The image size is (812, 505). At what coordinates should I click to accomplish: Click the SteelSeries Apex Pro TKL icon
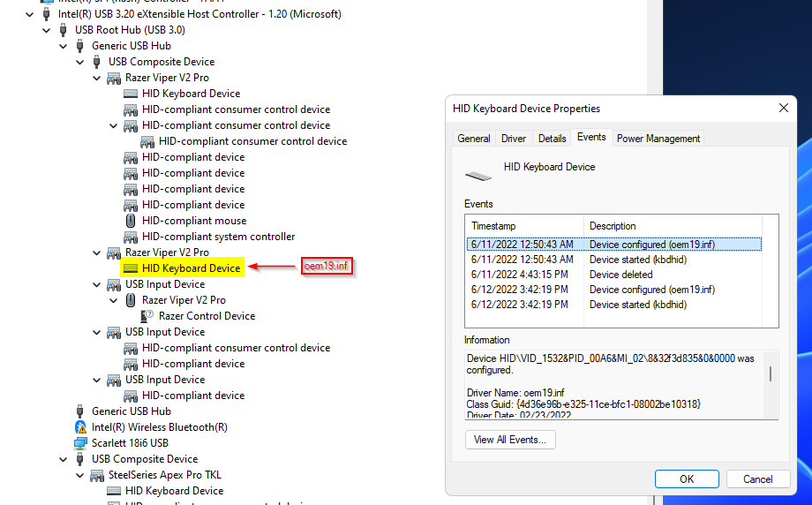[97, 475]
